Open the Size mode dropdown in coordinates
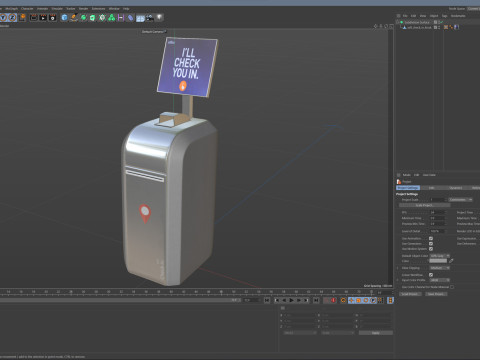 click(x=338, y=333)
